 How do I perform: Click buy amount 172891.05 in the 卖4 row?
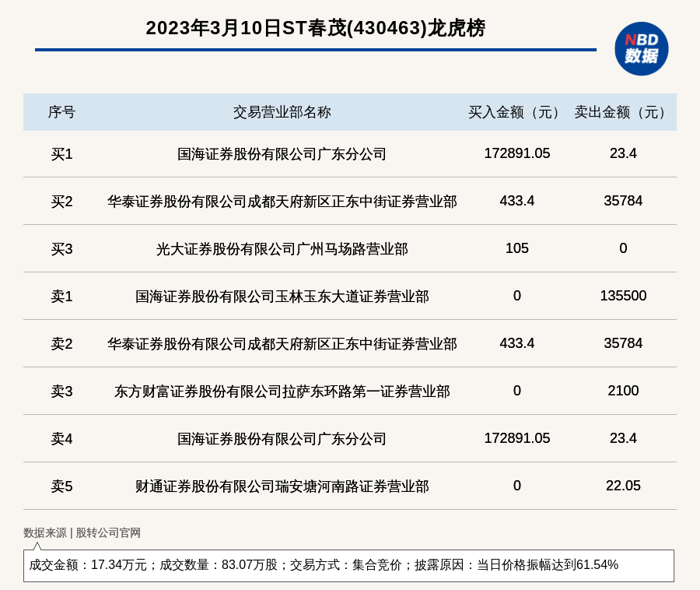pyautogui.click(x=517, y=438)
